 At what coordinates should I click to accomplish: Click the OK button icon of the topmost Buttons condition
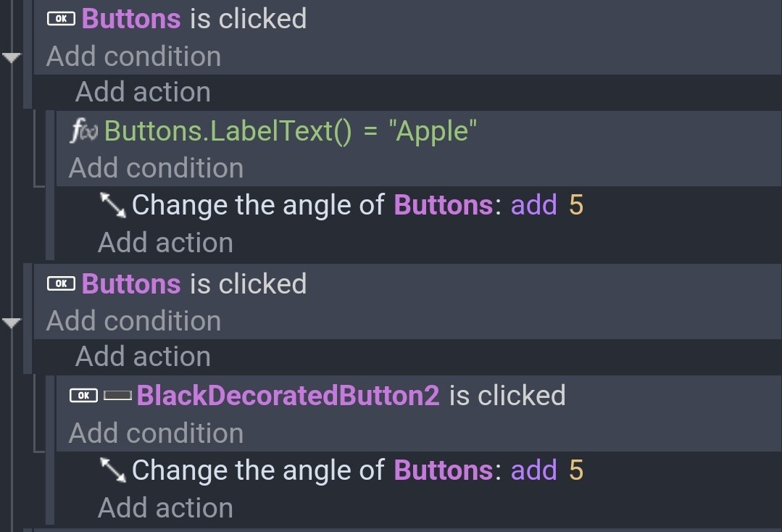pos(61,19)
